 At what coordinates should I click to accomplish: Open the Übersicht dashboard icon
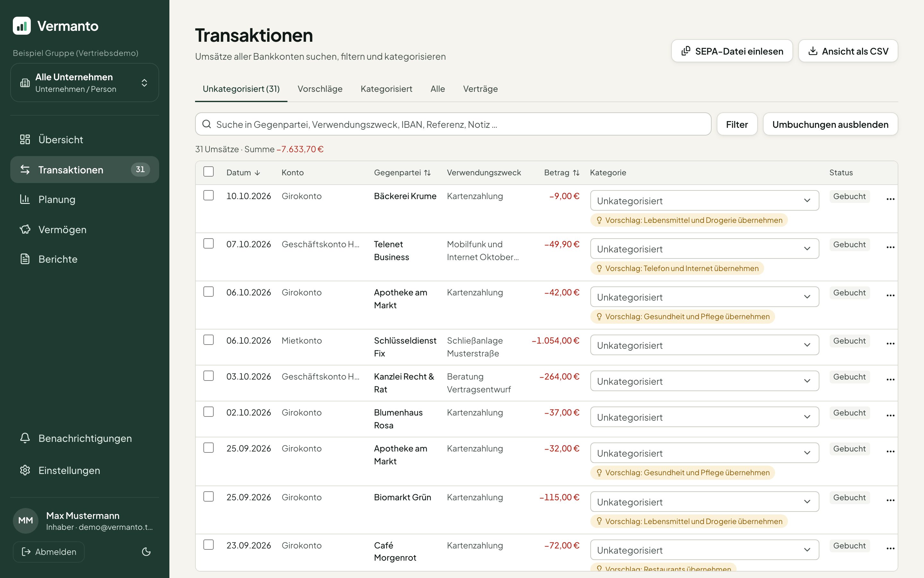[x=25, y=140]
